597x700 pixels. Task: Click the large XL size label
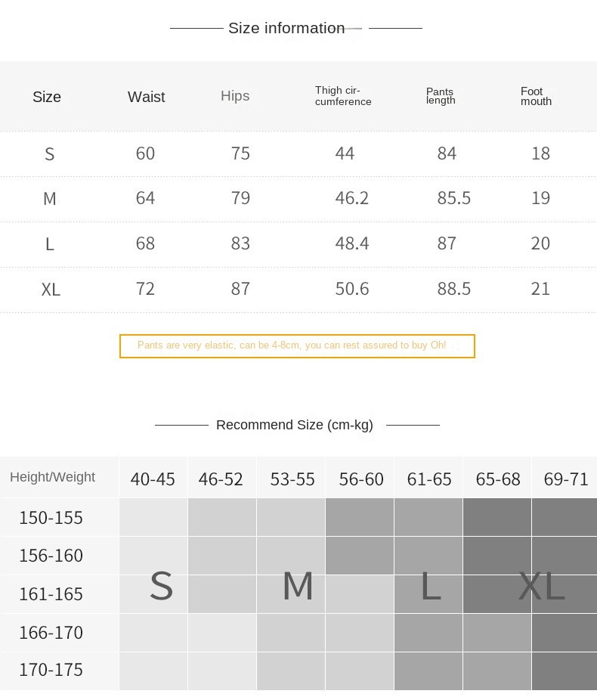542,586
